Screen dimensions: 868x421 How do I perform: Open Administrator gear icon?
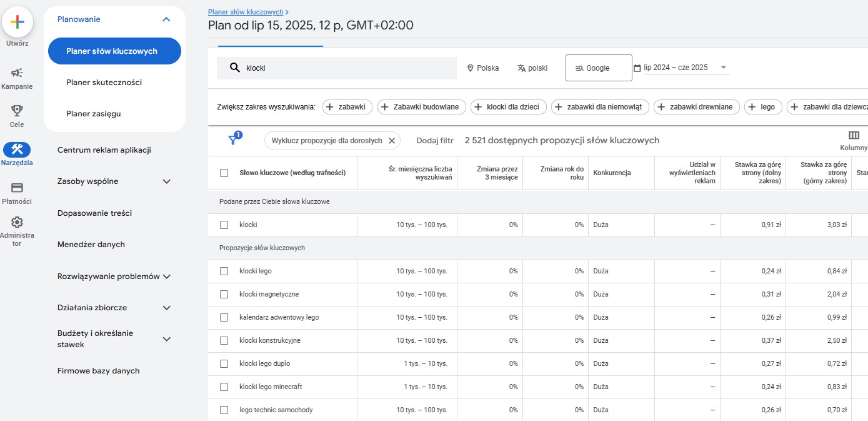pyautogui.click(x=17, y=222)
